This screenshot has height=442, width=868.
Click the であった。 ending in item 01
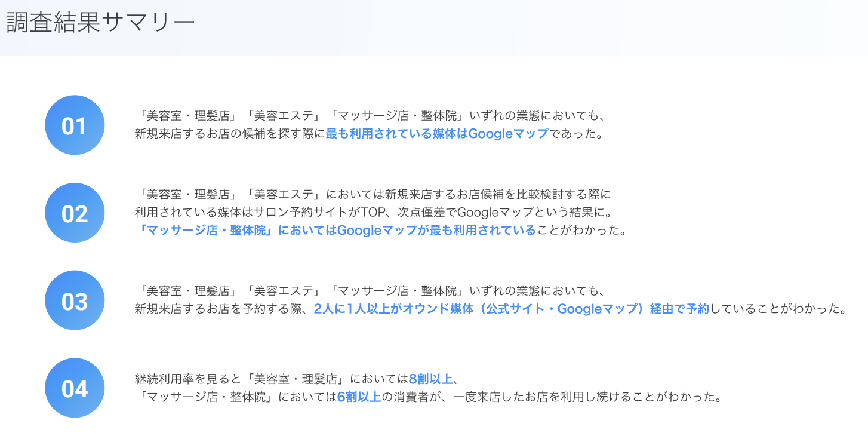point(577,134)
